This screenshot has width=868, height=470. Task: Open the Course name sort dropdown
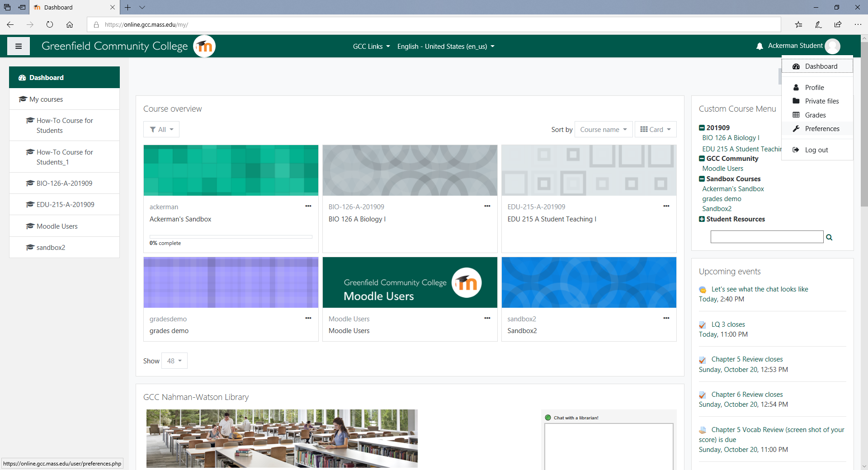pyautogui.click(x=604, y=129)
